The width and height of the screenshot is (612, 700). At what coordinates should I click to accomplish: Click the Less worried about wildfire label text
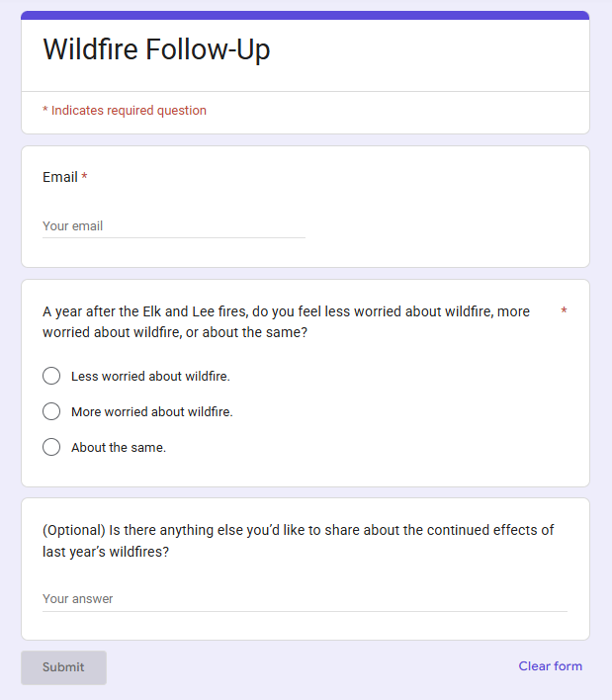(x=150, y=377)
